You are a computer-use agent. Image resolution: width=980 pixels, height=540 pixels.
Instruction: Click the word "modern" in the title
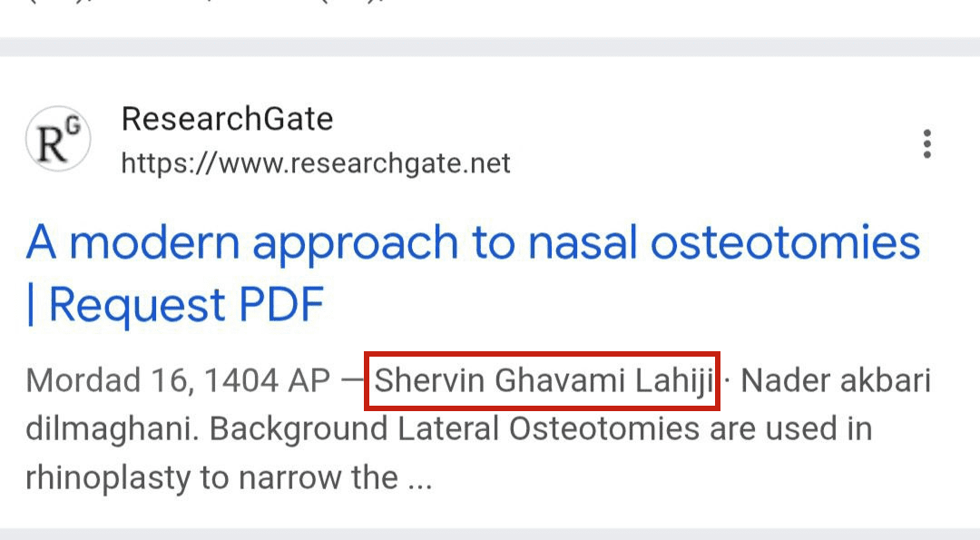155,243
